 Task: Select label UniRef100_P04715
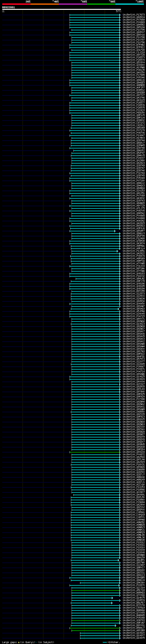134,316
